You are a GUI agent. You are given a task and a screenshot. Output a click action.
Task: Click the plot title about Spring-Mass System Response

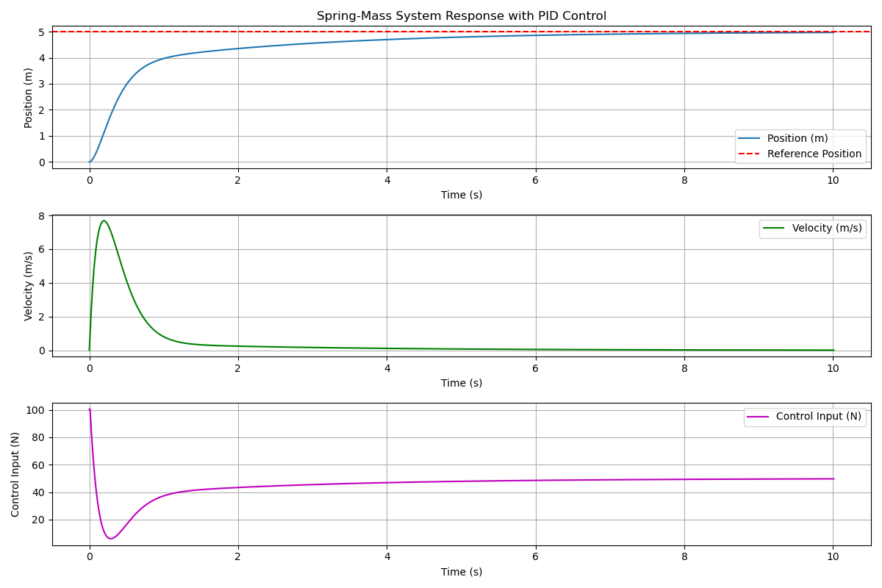coord(461,16)
